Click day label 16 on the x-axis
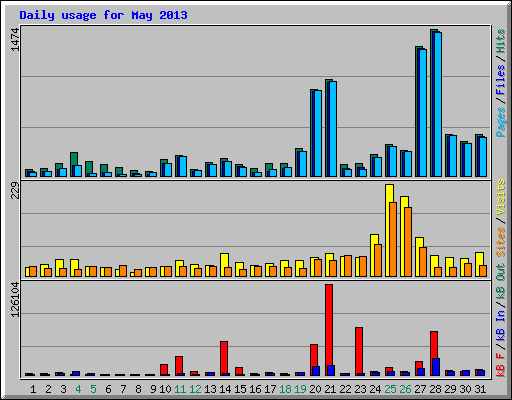 coord(255,389)
